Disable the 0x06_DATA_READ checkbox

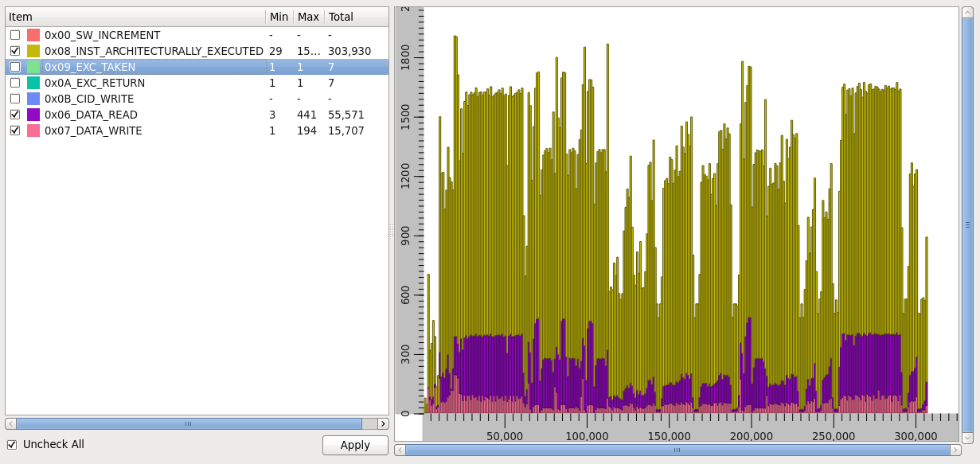15,115
